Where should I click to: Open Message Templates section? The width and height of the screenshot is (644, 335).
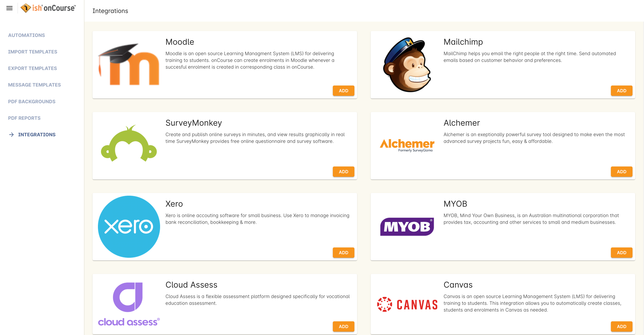coord(34,85)
